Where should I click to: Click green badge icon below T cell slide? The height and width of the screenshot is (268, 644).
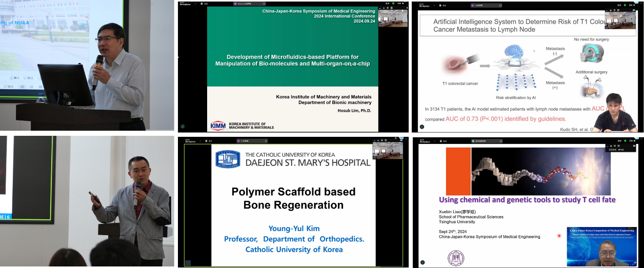(x=422, y=262)
